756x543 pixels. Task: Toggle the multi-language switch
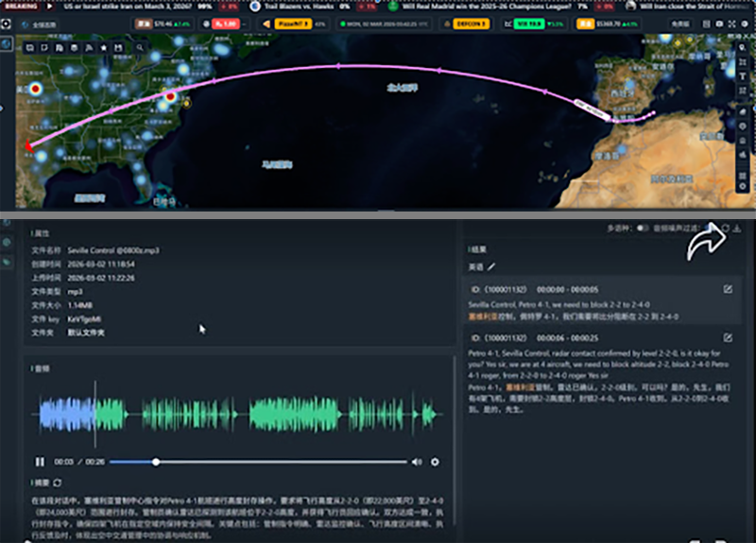643,229
